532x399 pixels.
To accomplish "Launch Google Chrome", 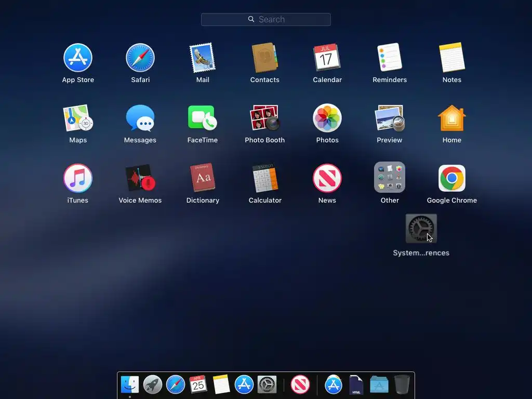I will point(452,178).
